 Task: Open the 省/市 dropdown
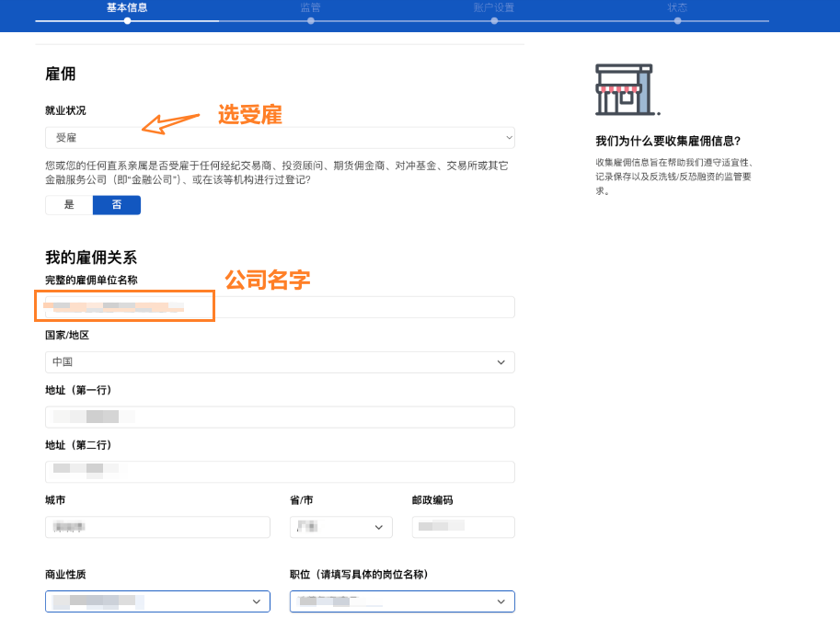pos(340,527)
